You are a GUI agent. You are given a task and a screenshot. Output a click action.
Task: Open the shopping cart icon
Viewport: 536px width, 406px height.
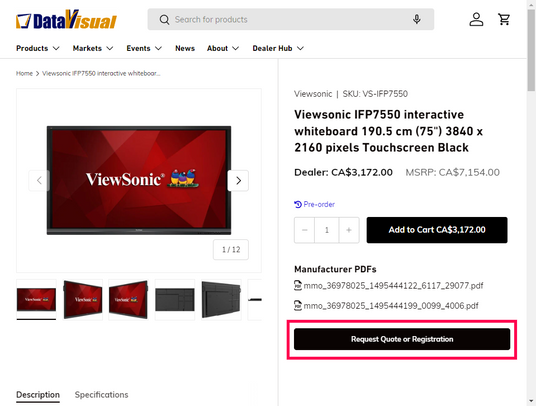[504, 19]
